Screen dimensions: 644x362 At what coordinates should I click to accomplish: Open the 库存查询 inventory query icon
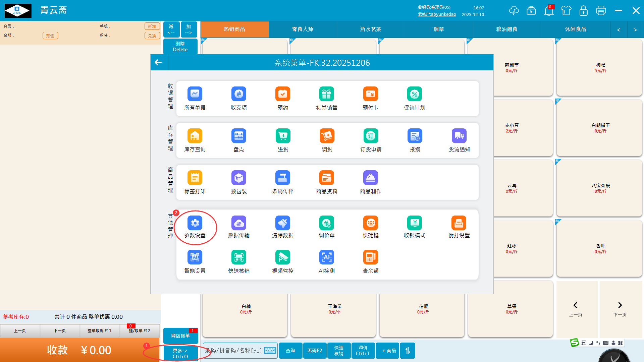pyautogui.click(x=195, y=136)
